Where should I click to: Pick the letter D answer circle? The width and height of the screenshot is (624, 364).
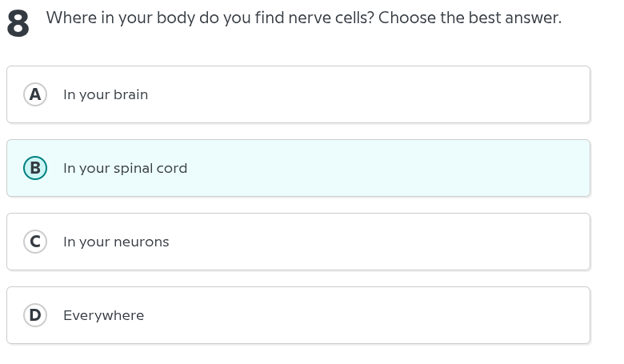34,315
